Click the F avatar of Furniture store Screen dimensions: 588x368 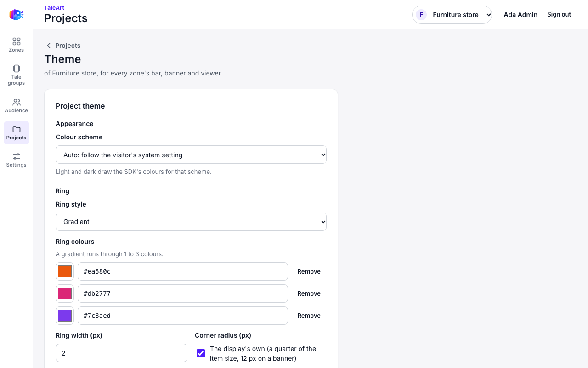click(421, 15)
